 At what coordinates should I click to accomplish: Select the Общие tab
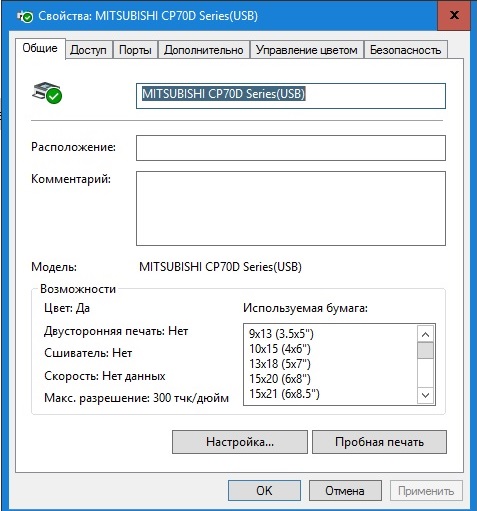[x=40, y=48]
